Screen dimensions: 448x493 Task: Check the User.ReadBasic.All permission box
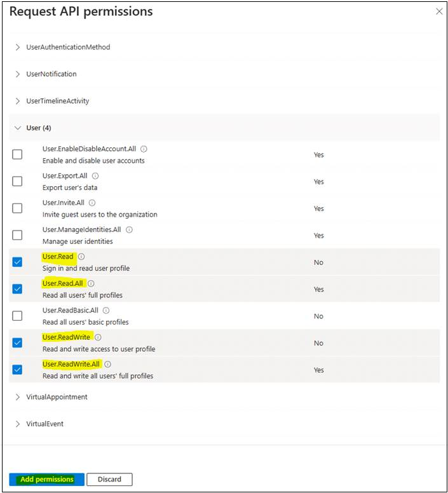pos(17,316)
